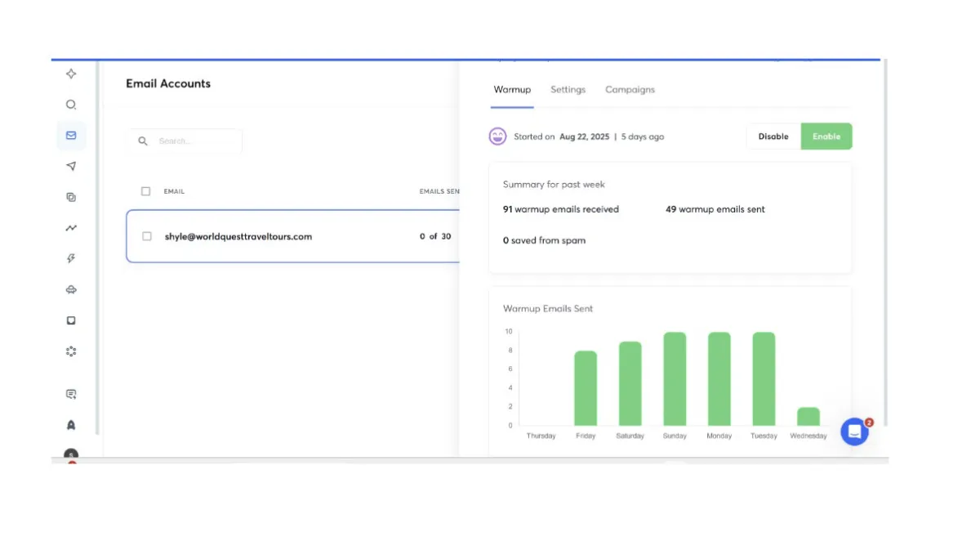This screenshot has height=537, width=980.
Task: Open Campaigns paper plane sidebar icon
Action: [x=71, y=166]
